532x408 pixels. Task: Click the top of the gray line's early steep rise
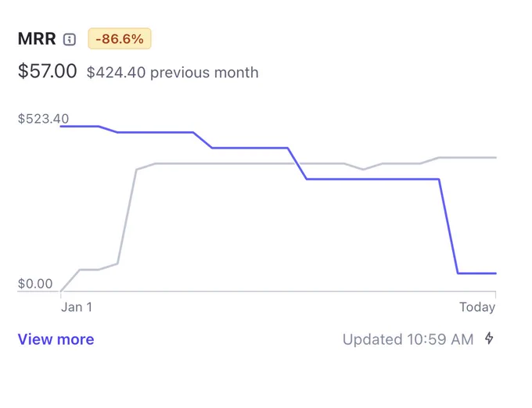136,170
